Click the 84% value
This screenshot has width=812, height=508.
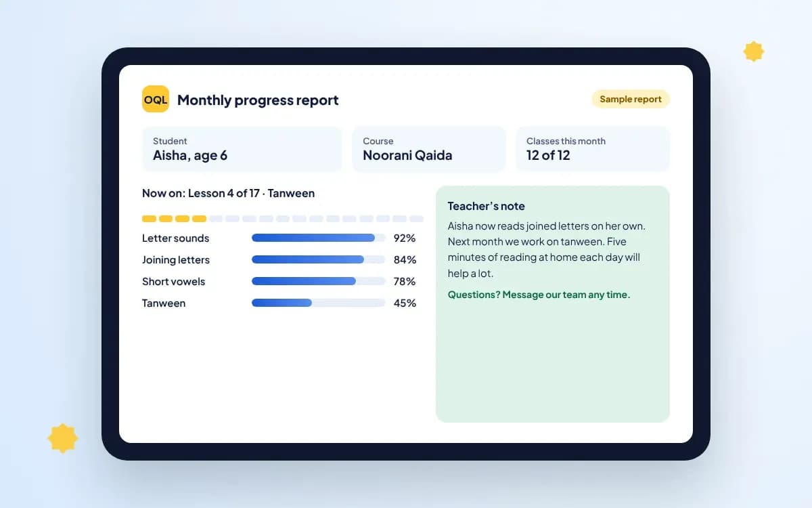tap(405, 260)
